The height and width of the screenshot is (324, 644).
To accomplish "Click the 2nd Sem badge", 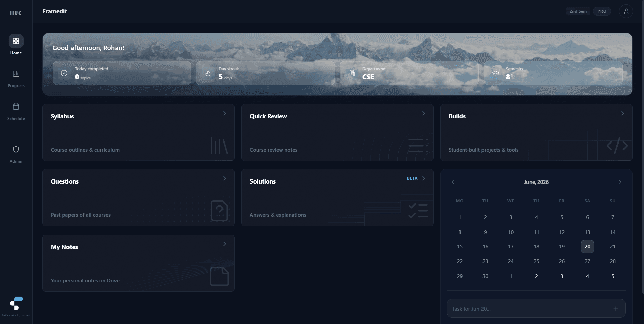I will click(x=578, y=11).
